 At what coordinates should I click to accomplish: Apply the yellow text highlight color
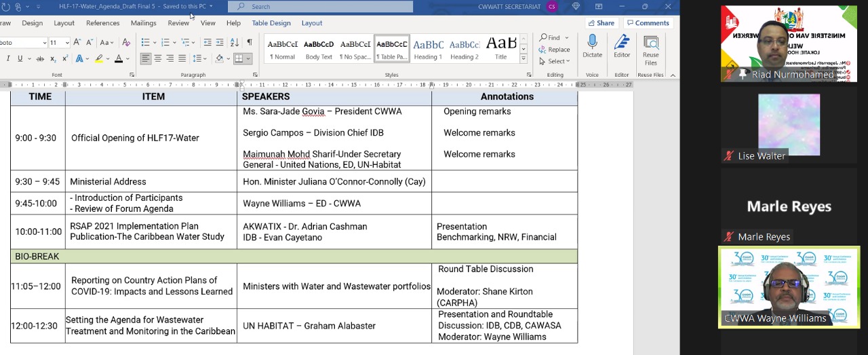coord(99,59)
